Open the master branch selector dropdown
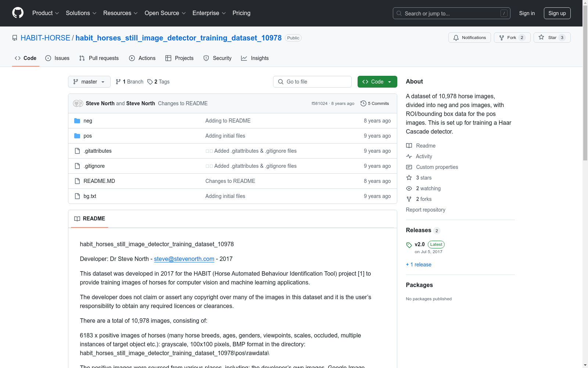Image resolution: width=588 pixels, height=368 pixels. 89,82
